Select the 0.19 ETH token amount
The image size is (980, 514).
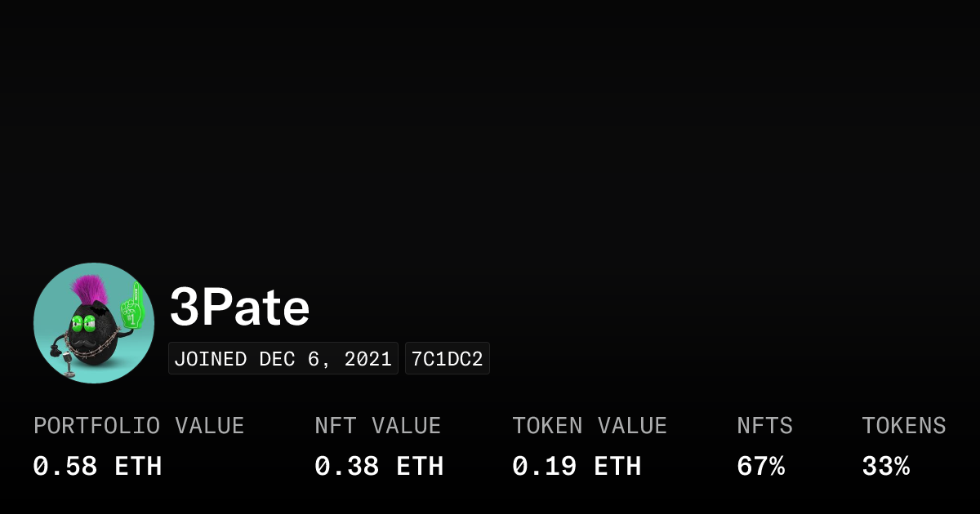tap(577, 467)
